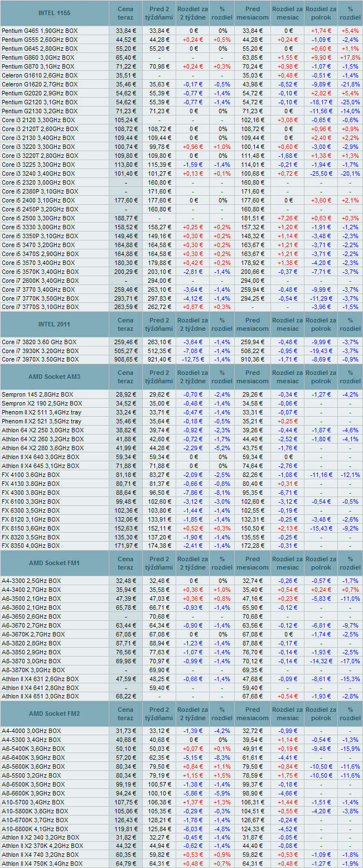Click the 31,73 € price of A4-4000
The width and height of the screenshot is (363, 868).
[x=125, y=731]
